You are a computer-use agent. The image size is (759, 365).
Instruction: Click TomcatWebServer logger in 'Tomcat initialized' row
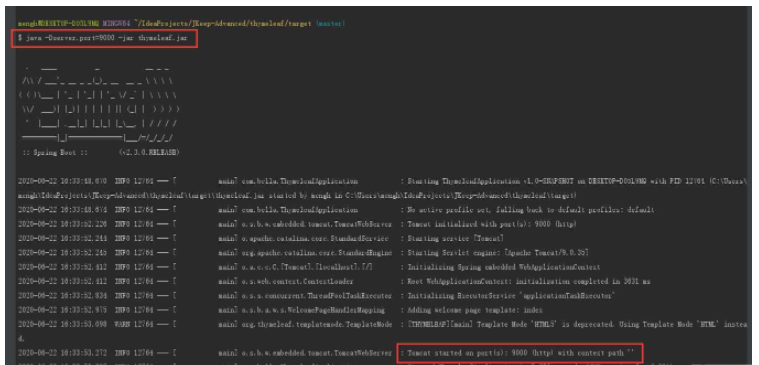point(317,224)
